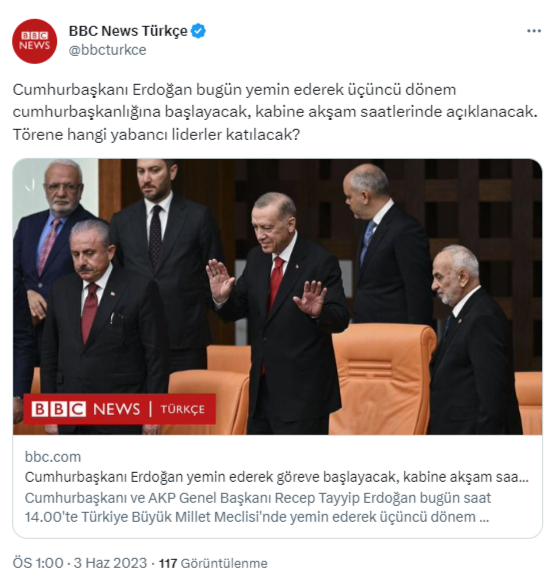
Task: Open the BBC News Türkçe display name
Action: point(128,31)
